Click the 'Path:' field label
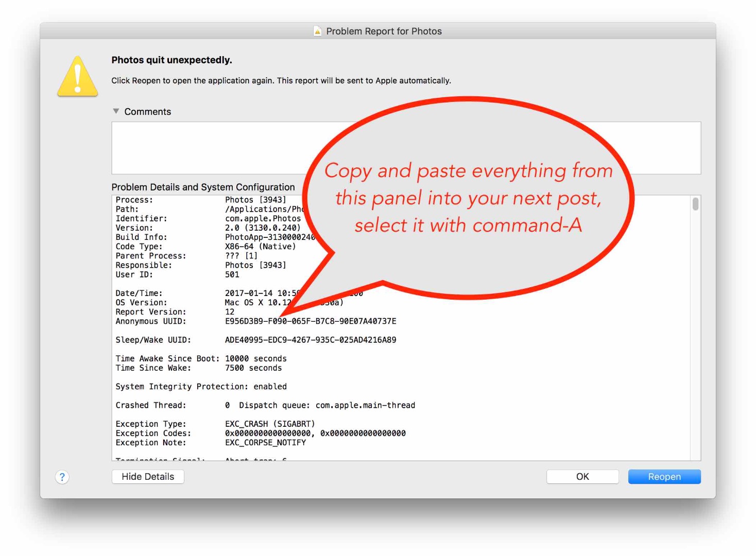This screenshot has width=756, height=556. (x=127, y=209)
